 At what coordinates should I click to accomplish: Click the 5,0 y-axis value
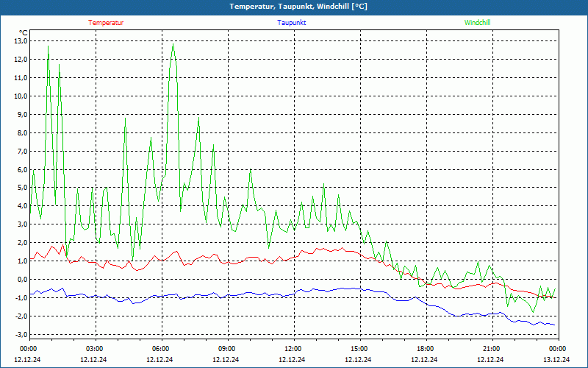click(21, 188)
